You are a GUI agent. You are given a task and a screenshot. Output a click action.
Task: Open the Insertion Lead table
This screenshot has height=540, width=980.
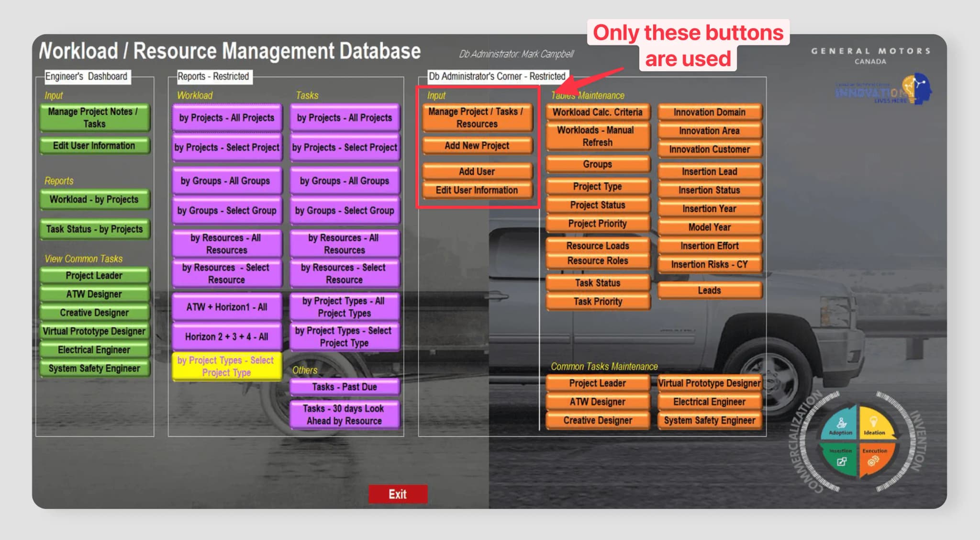(x=710, y=171)
